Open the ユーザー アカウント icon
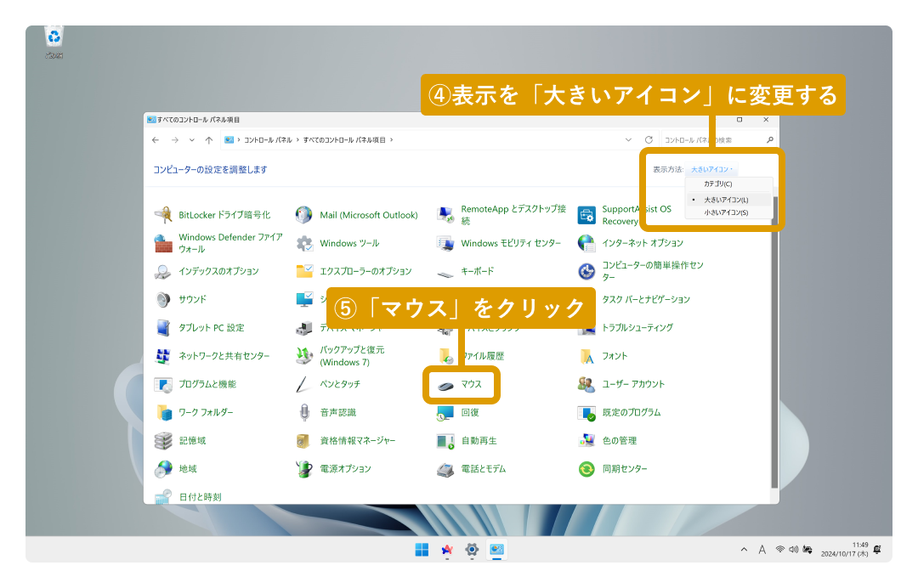This screenshot has height=588, width=918. coord(586,384)
